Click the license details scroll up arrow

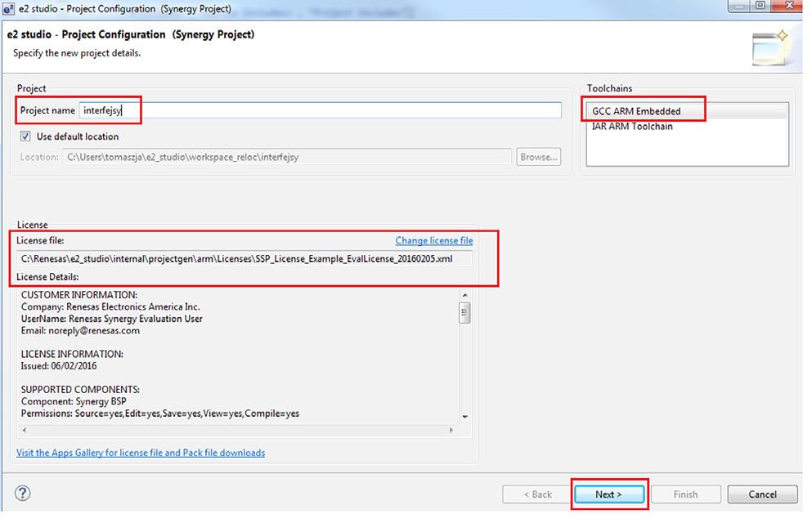point(464,295)
